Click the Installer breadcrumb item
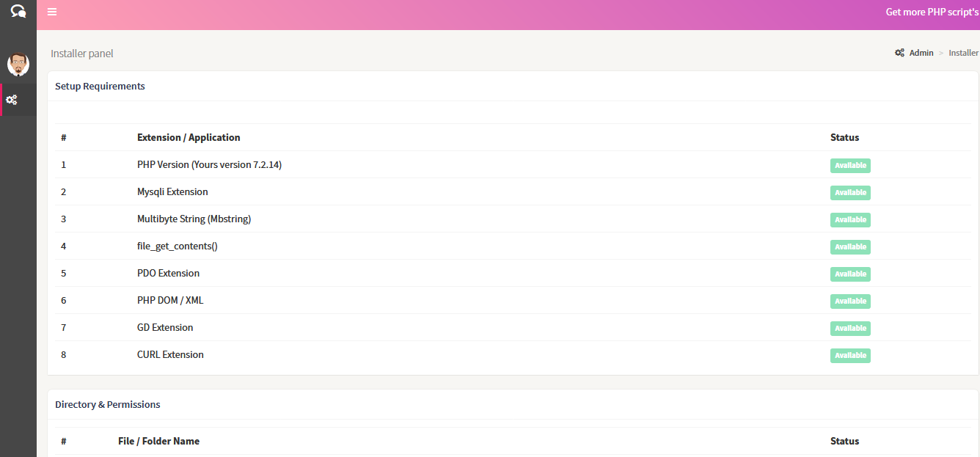The width and height of the screenshot is (980, 457). pyautogui.click(x=963, y=53)
